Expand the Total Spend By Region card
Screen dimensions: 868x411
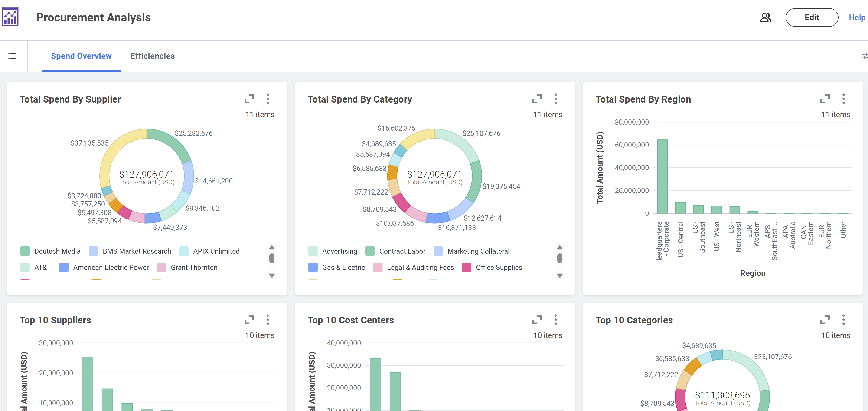(825, 99)
